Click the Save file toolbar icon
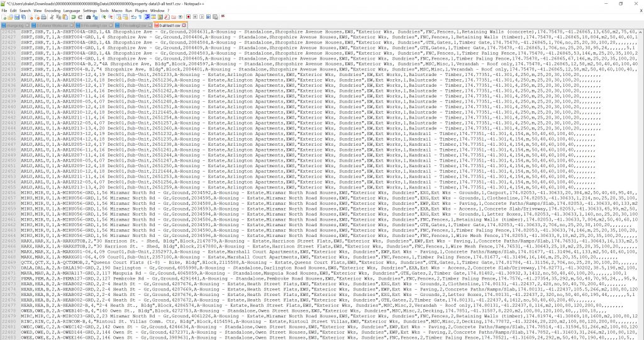This screenshot has width=644, height=340. point(16,17)
